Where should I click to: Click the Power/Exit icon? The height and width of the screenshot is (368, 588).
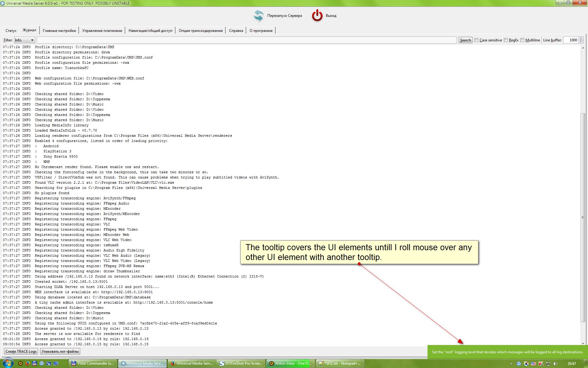pos(317,15)
